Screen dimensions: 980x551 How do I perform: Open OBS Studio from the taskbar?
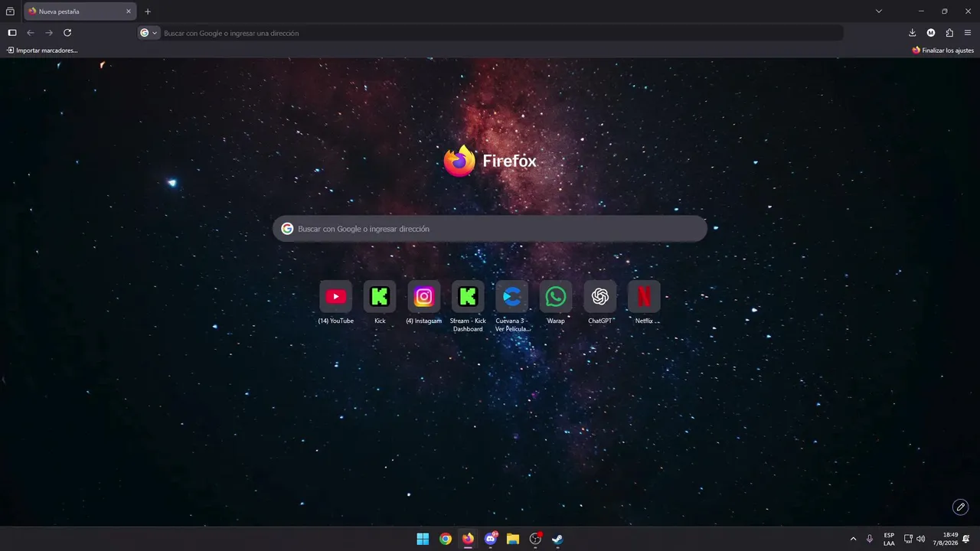coord(536,539)
